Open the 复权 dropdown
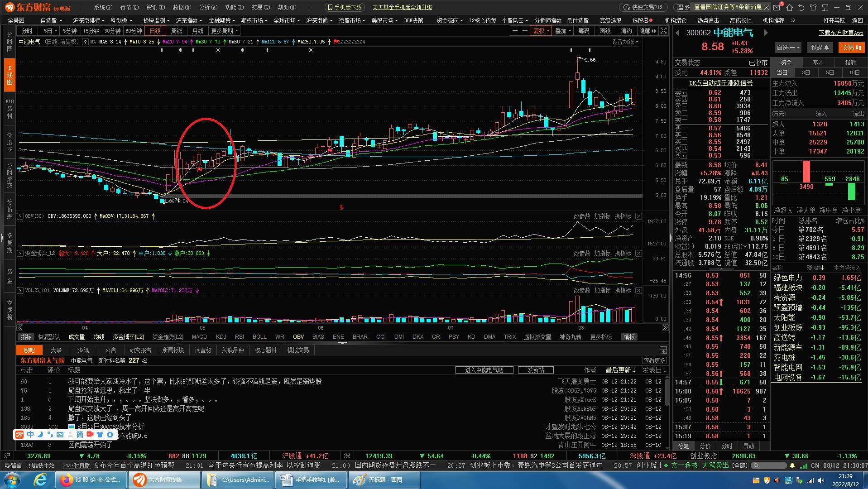The width and height of the screenshot is (868, 489). [x=541, y=31]
